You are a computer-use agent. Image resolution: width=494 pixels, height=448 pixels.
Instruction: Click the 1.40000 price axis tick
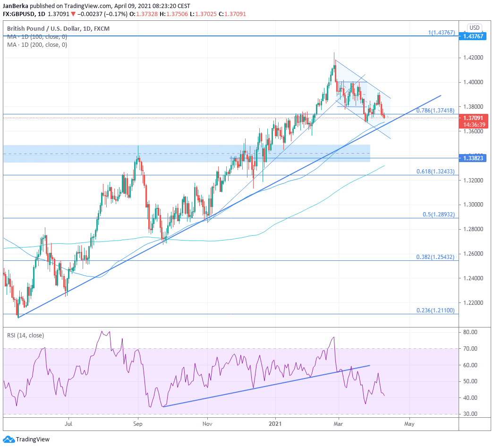pyautogui.click(x=473, y=82)
